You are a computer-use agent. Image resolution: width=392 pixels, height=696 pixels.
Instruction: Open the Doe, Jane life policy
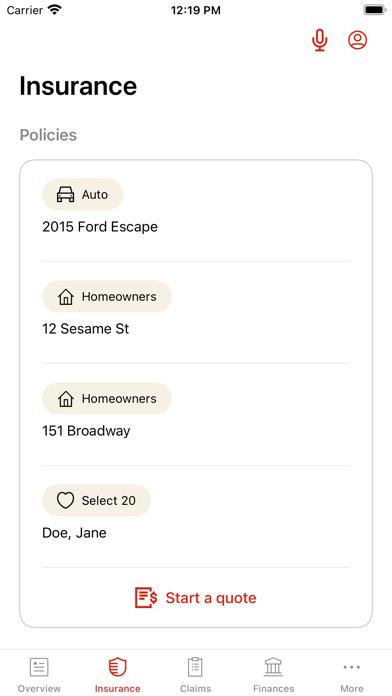196,517
